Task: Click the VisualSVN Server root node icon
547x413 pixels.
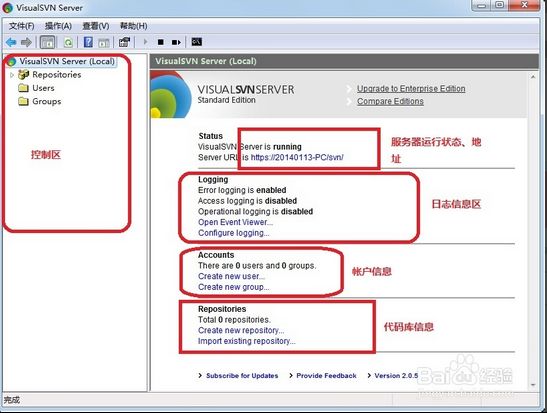Action: click(x=12, y=62)
